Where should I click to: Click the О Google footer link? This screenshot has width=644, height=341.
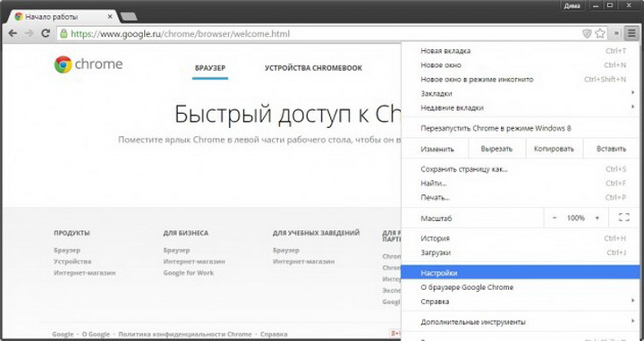point(96,335)
